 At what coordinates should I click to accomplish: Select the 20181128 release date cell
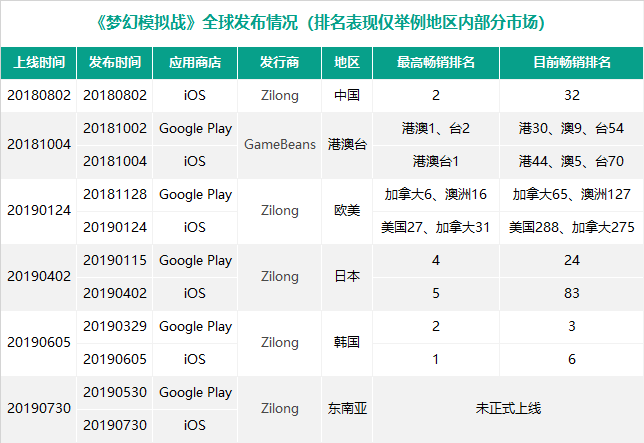115,195
